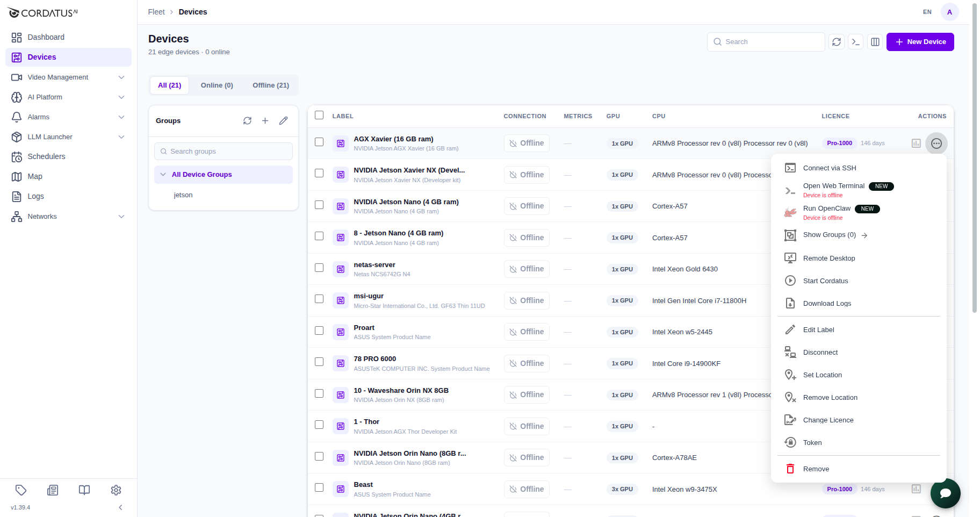Select Change Licence option

pos(859,420)
